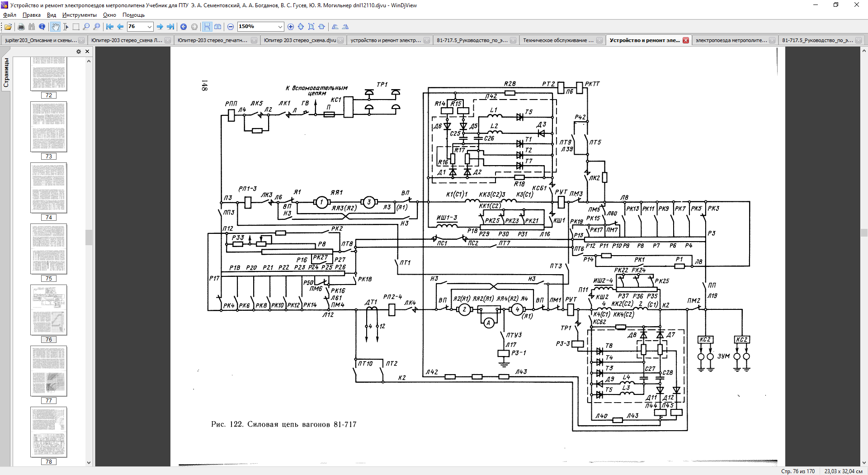Click the zoom in plus icon
This screenshot has height=475, width=868.
pos(291,27)
